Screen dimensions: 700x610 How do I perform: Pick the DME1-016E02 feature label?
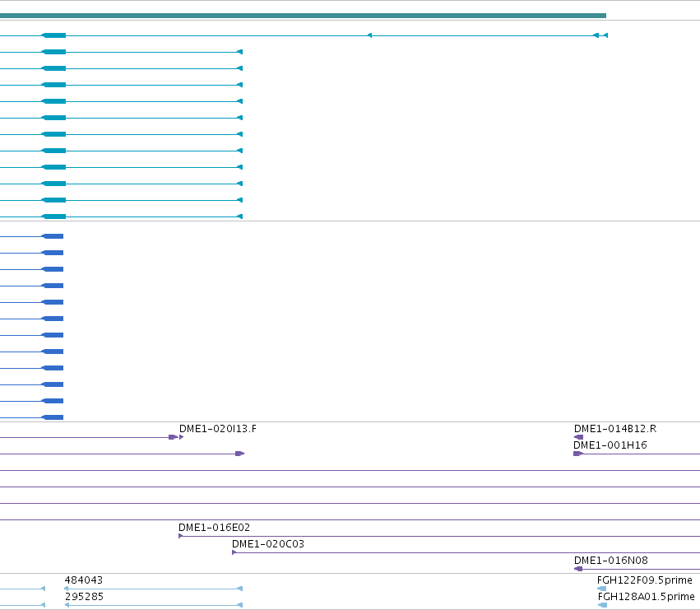coord(215,528)
